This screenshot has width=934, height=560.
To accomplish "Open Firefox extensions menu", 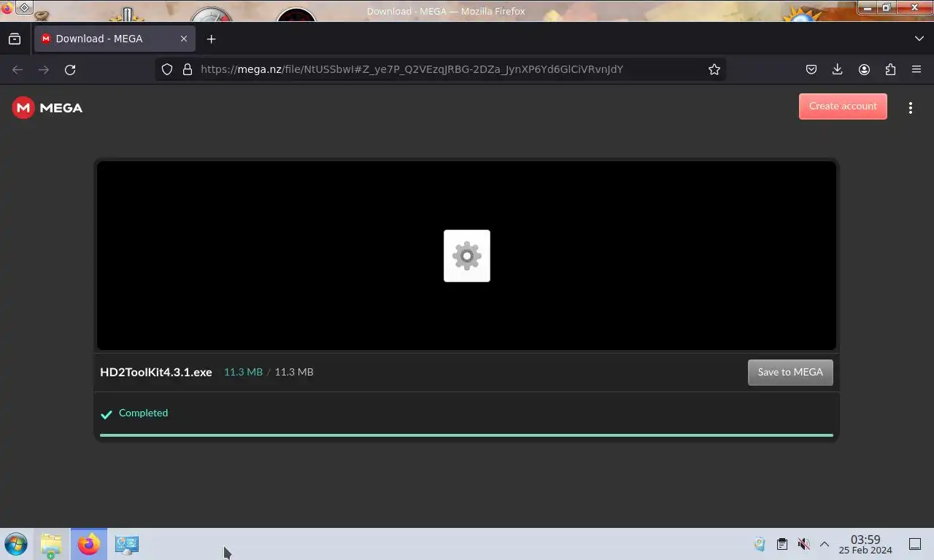I will coord(890,69).
